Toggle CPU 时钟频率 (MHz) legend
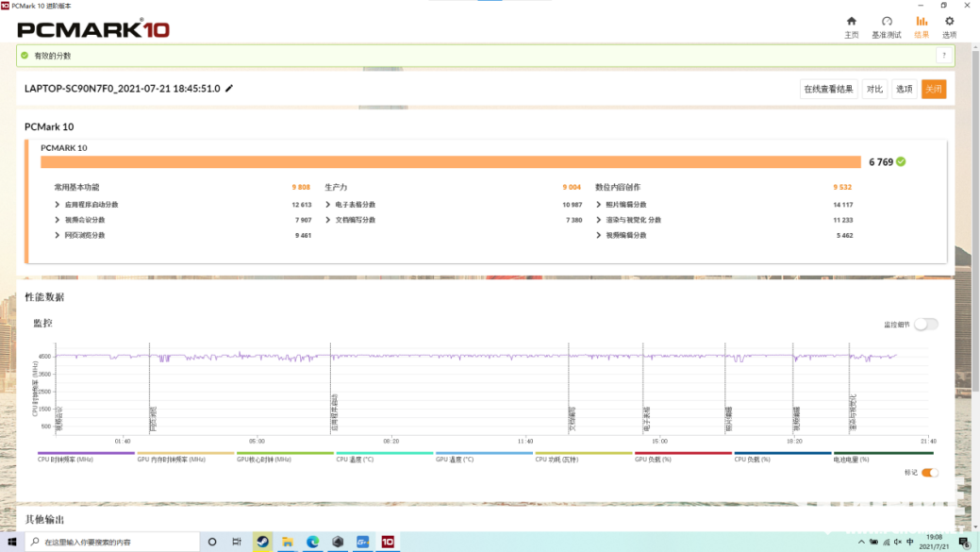Image resolution: width=980 pixels, height=552 pixels. [x=86, y=457]
